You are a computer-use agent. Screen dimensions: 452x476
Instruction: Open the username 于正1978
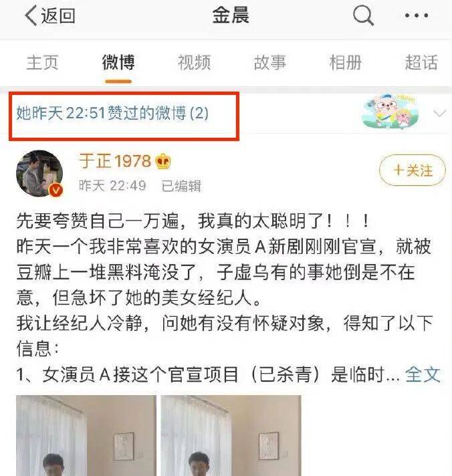(x=115, y=161)
